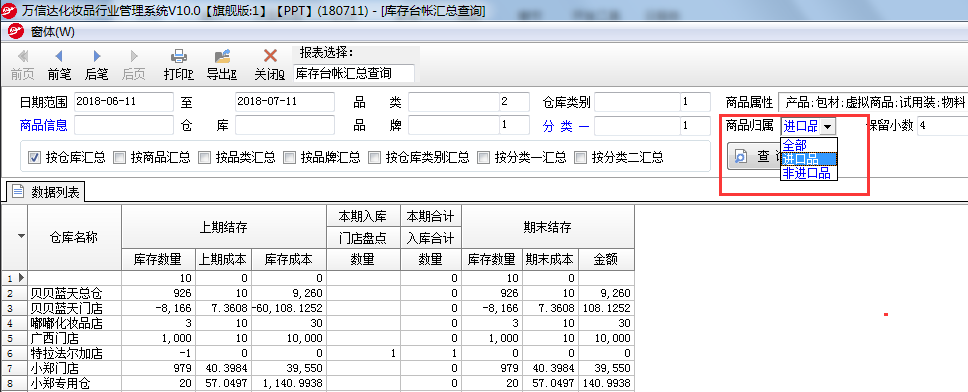
Task: Click the 商品属性 field
Action: pos(873,102)
